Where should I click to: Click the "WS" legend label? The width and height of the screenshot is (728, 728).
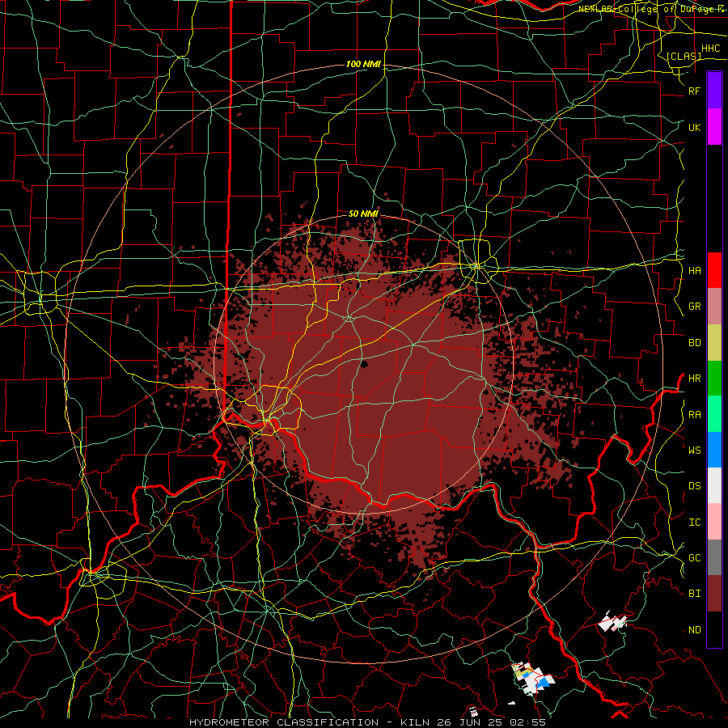click(694, 450)
